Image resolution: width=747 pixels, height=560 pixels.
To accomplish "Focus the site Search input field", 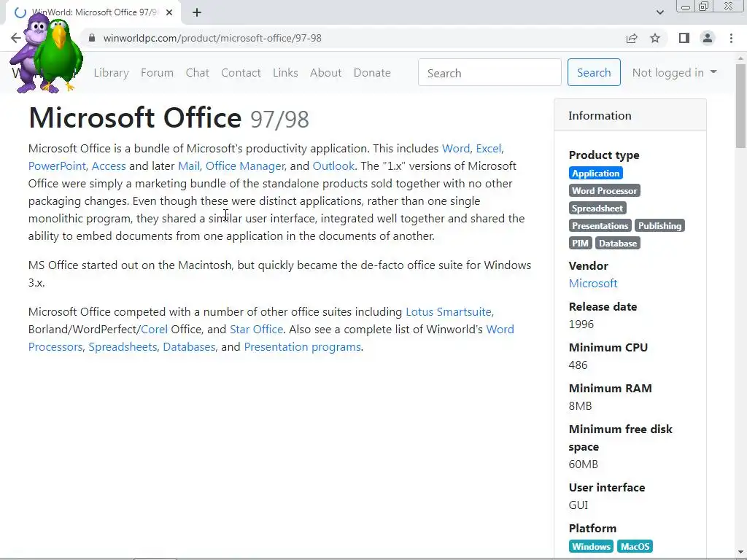I will (x=489, y=72).
